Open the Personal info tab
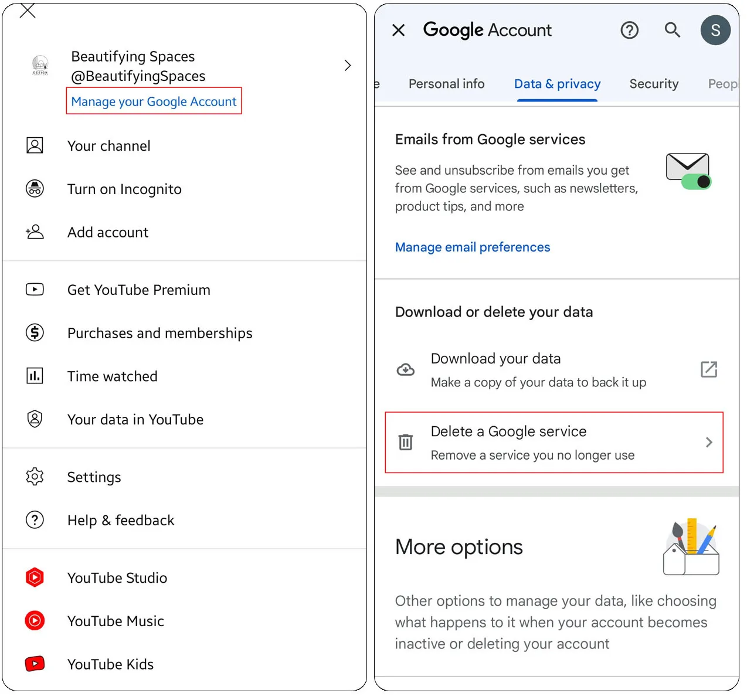Image resolution: width=747 pixels, height=700 pixels. (x=446, y=84)
